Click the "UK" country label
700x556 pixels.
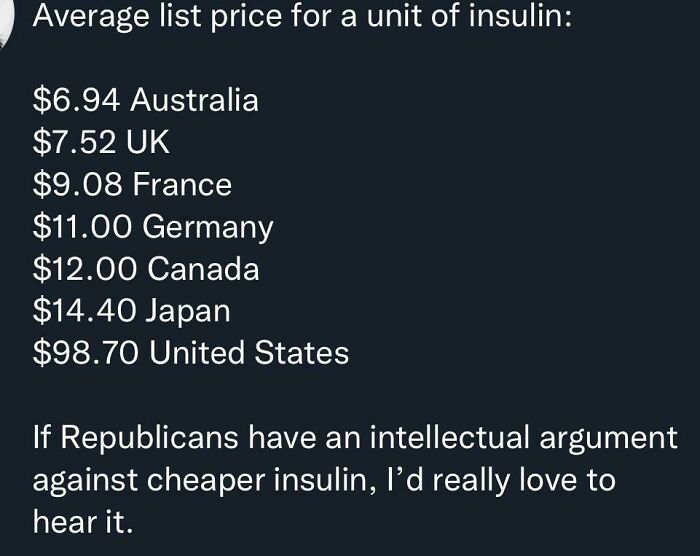point(150,143)
